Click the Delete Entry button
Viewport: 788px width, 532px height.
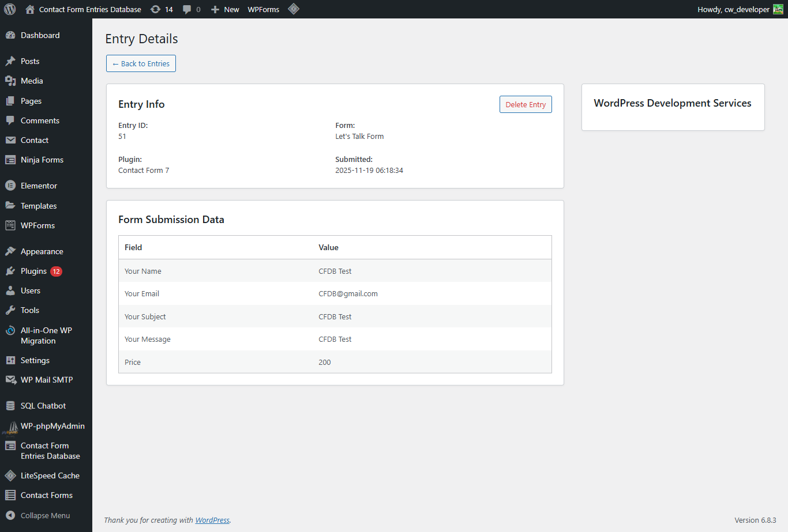point(526,104)
